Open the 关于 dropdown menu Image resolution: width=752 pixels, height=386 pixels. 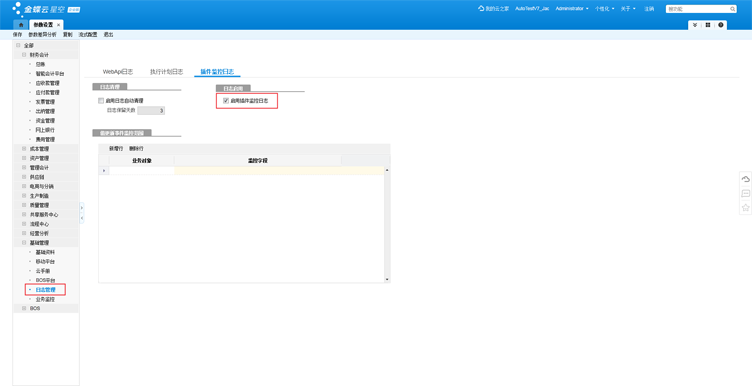pos(628,9)
